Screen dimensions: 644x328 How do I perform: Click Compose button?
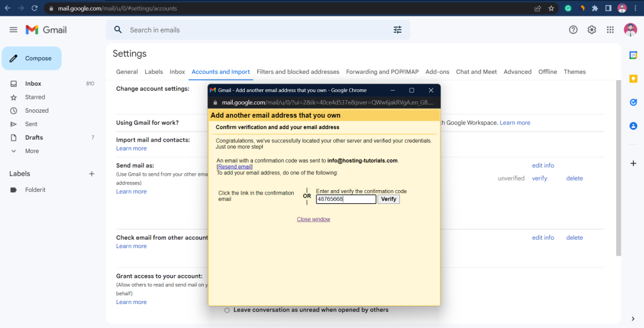pyautogui.click(x=31, y=59)
